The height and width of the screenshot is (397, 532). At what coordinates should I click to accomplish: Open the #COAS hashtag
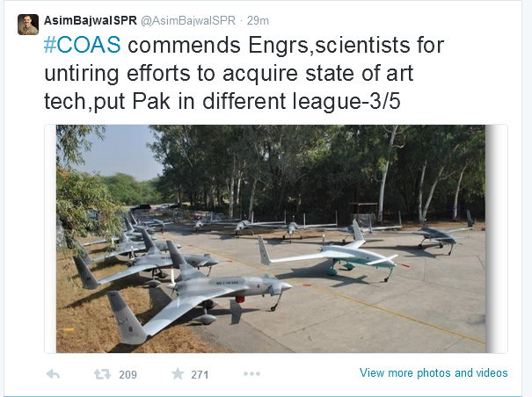click(82, 45)
